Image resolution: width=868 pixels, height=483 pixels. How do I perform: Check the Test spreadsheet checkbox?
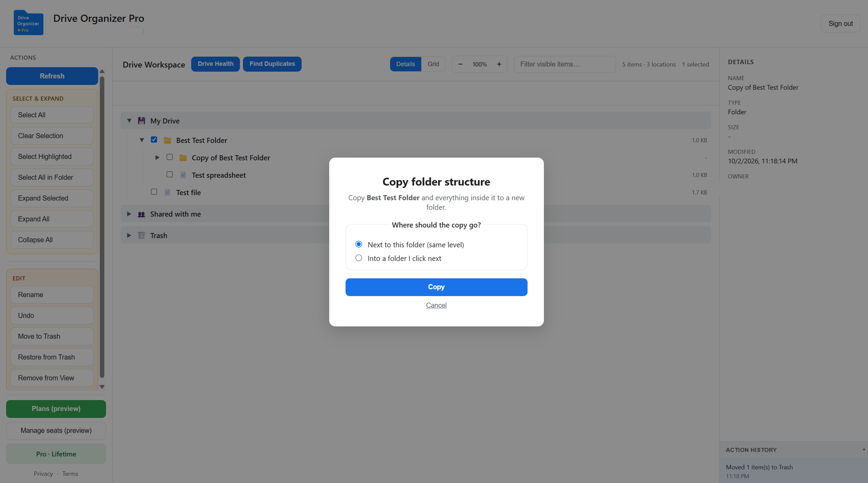[169, 174]
